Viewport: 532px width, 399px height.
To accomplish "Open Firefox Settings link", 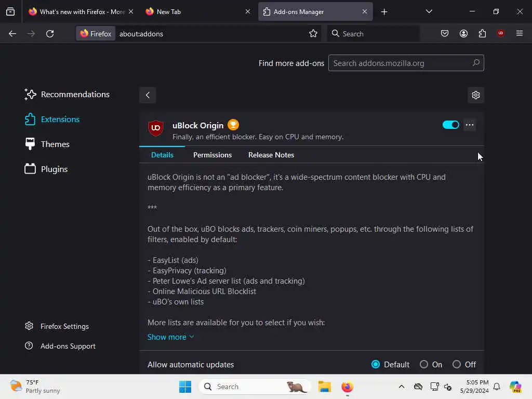I will point(57,326).
